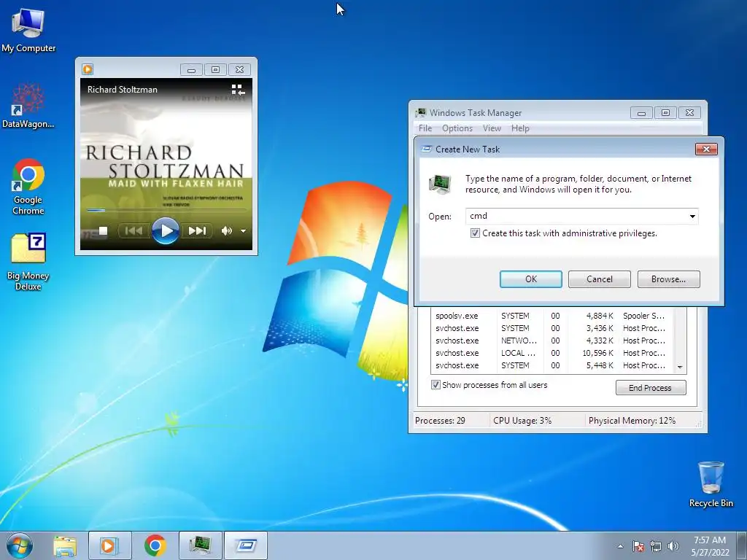
Task: Click the End Process button
Action: pos(651,388)
